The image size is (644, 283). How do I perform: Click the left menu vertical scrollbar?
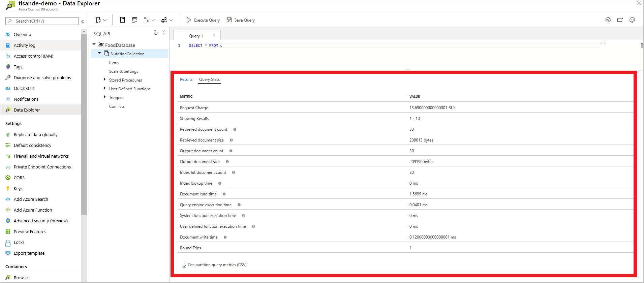pos(84,124)
